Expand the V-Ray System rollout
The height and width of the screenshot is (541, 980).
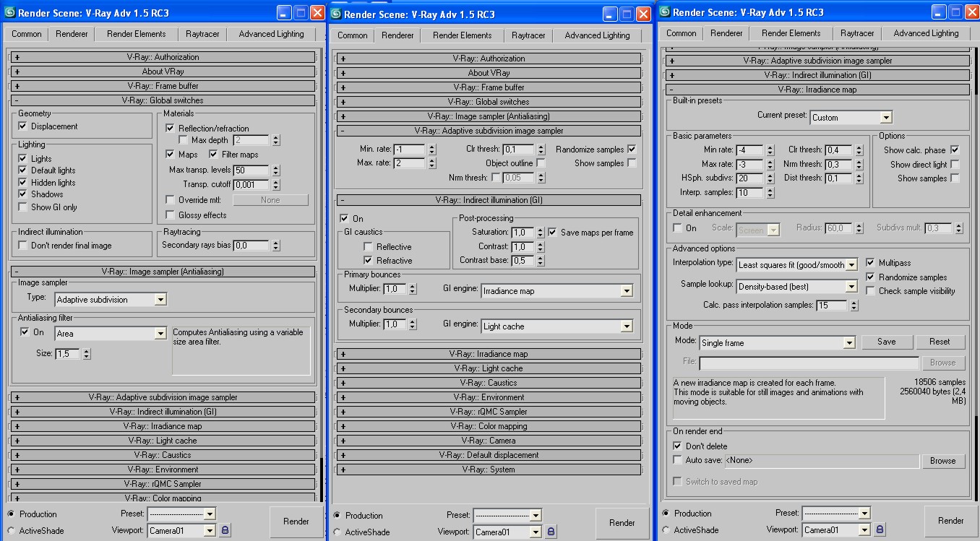point(489,469)
